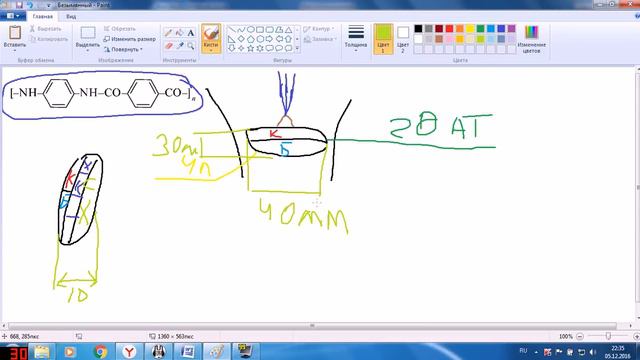This screenshot has width=640, height=360.
Task: Open Word from the taskbar
Action: 188,351
